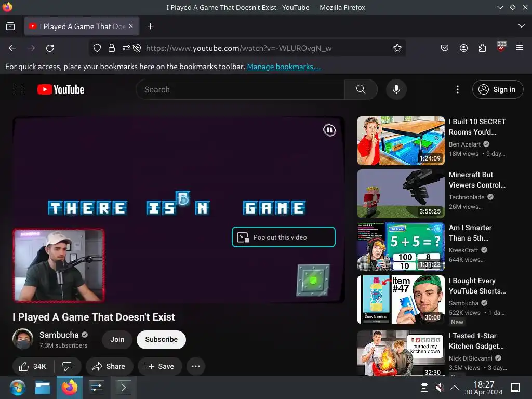The height and width of the screenshot is (399, 532).
Task: Expand the YouTube guide hamburger menu
Action: [19, 89]
